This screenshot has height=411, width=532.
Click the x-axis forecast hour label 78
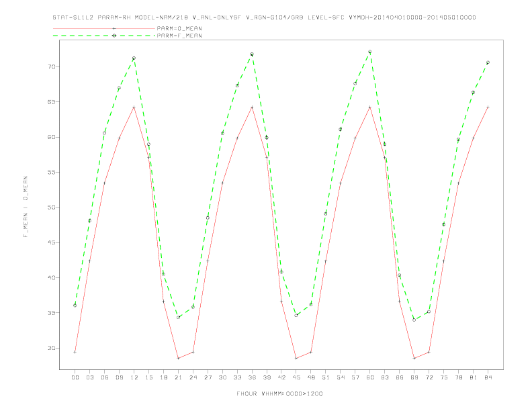(459, 377)
